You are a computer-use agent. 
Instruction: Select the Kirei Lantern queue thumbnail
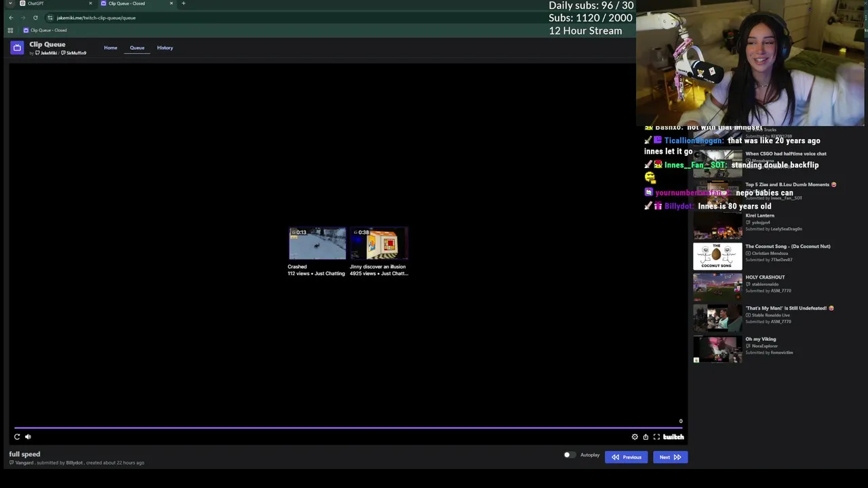click(x=717, y=226)
